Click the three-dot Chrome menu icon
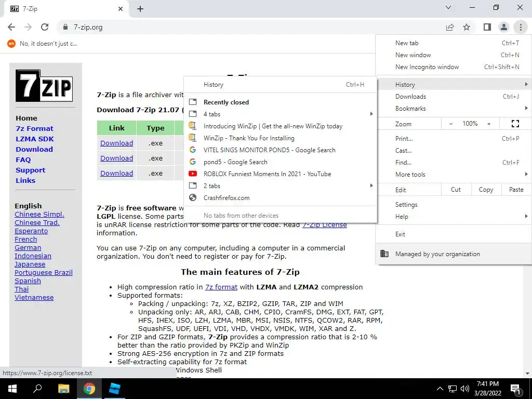Screen dimensions: 532x399 click(521, 27)
